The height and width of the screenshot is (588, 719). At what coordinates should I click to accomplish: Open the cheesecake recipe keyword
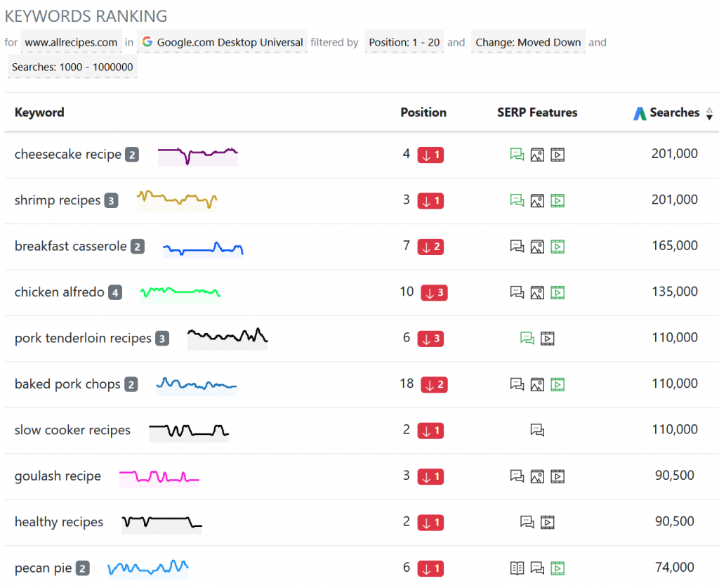pos(68,155)
